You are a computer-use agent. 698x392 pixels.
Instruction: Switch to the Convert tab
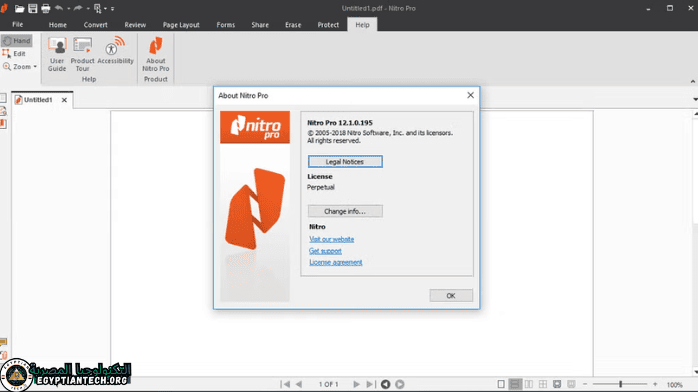(x=96, y=25)
